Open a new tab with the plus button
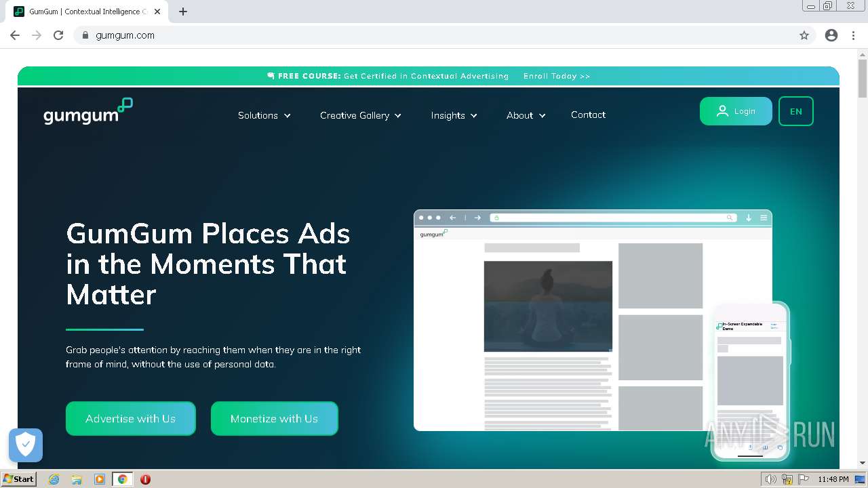The width and height of the screenshot is (868, 488). [183, 12]
